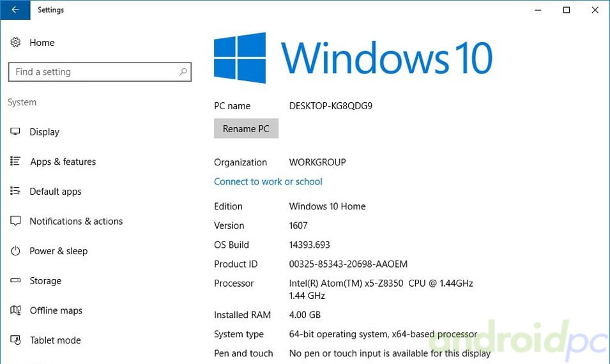Click the Version label
Image resolution: width=610 pixels, height=364 pixels.
click(x=229, y=225)
